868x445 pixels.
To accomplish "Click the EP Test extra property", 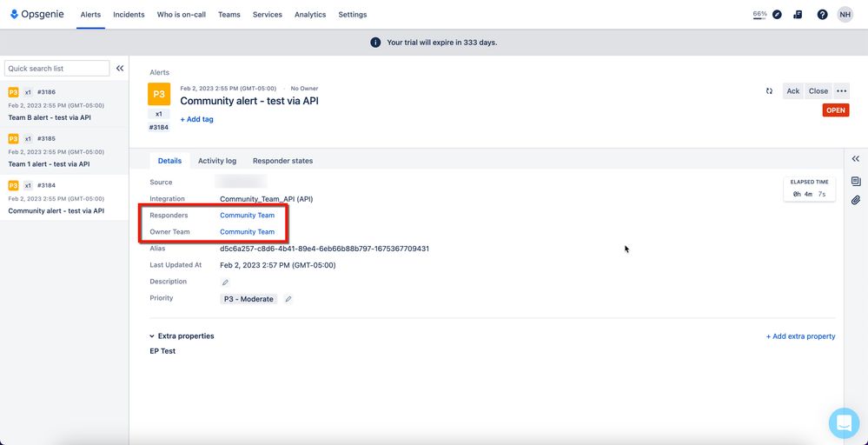I will pyautogui.click(x=162, y=351).
